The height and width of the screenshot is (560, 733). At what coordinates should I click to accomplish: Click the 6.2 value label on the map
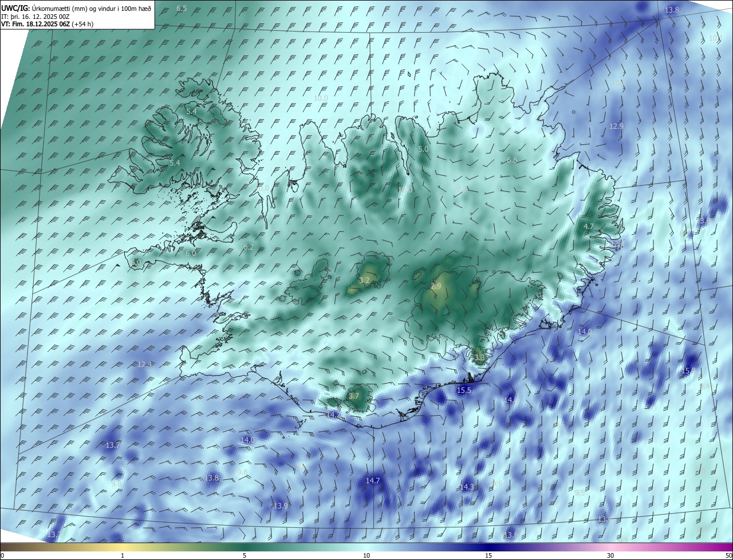click(x=249, y=247)
